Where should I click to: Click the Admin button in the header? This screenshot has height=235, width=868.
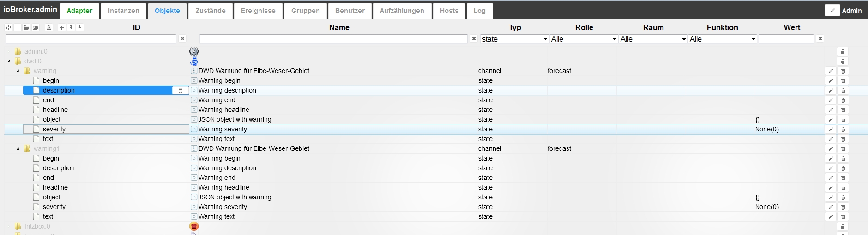[x=844, y=10]
